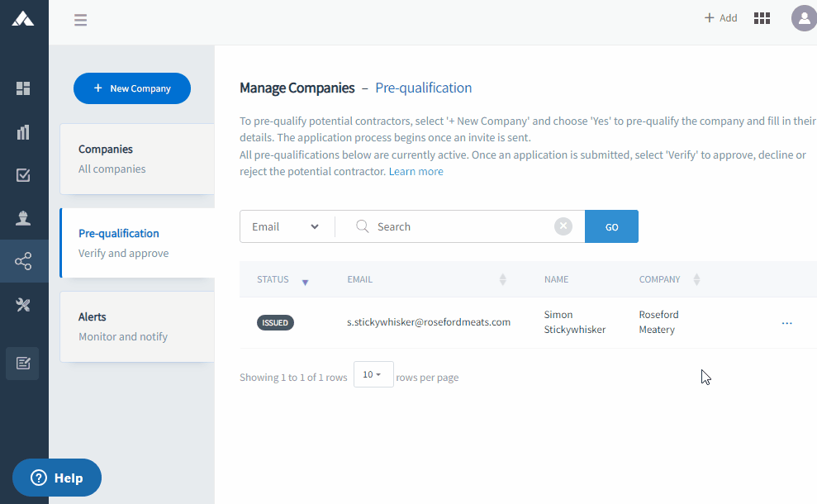Open the apps grid icon

point(762,18)
